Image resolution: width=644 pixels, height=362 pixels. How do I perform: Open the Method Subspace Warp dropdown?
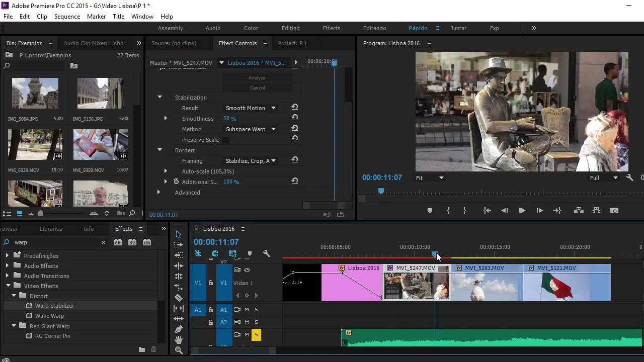tap(251, 129)
